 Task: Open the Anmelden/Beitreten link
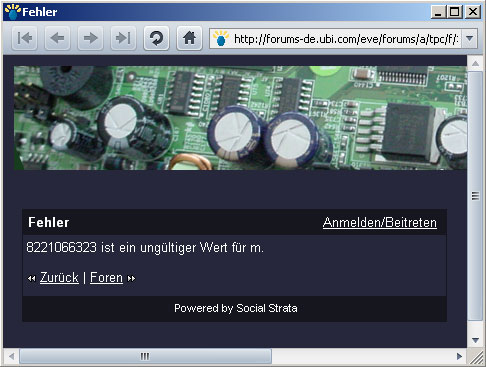coord(380,222)
